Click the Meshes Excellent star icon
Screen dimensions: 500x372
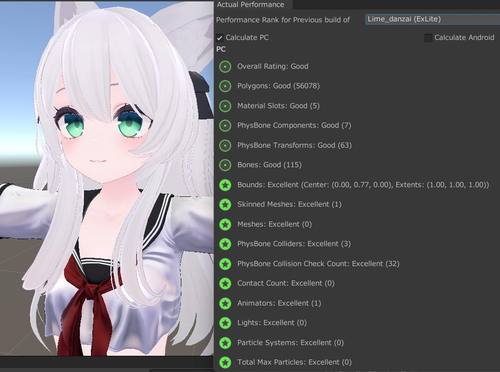(x=225, y=224)
